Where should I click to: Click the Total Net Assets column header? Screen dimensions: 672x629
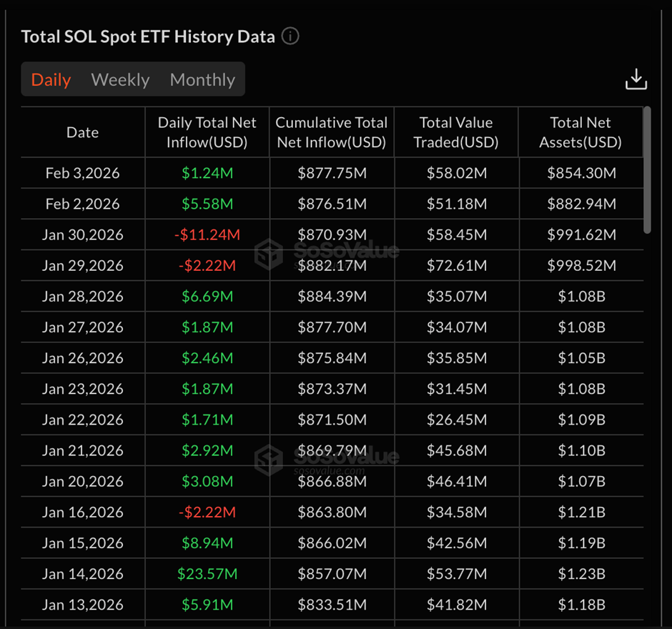click(581, 132)
